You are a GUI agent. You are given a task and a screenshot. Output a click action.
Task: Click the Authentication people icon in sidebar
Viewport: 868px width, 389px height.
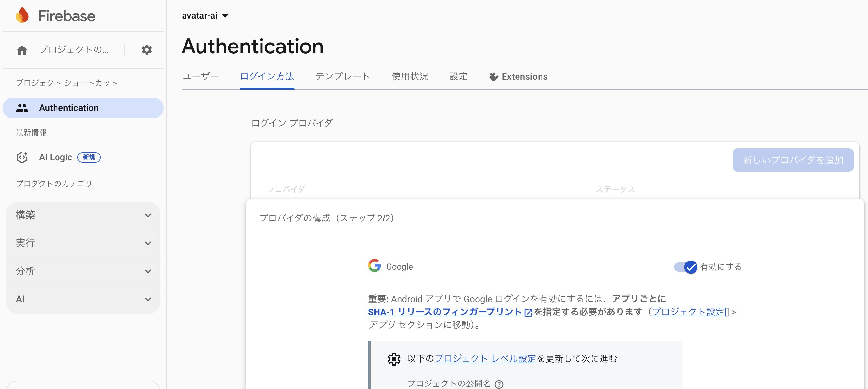pos(22,108)
